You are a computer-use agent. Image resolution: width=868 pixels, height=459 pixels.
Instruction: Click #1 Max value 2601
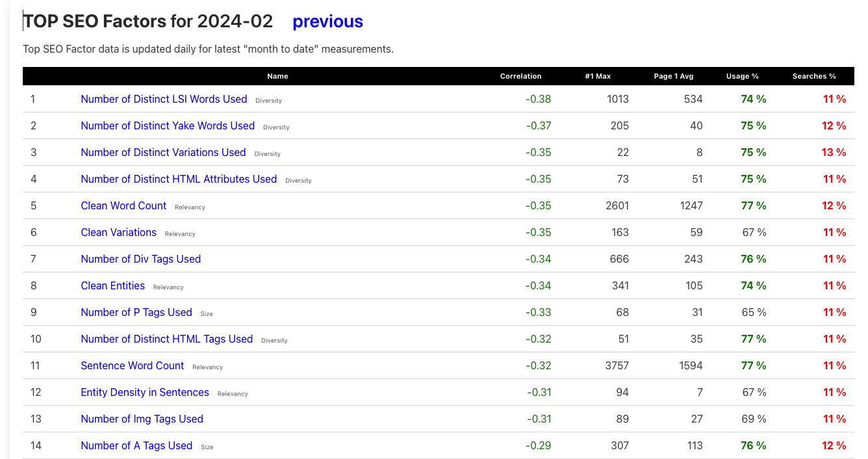617,205
